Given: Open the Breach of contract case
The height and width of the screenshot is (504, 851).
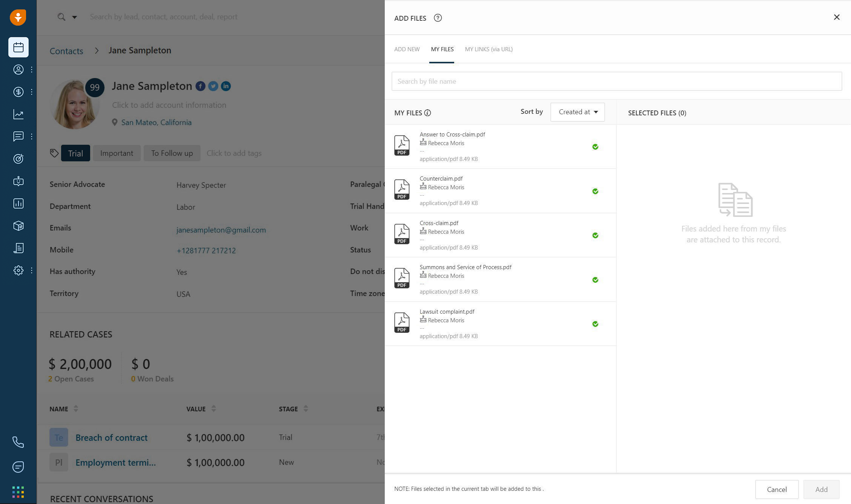Looking at the screenshot, I should (x=111, y=437).
